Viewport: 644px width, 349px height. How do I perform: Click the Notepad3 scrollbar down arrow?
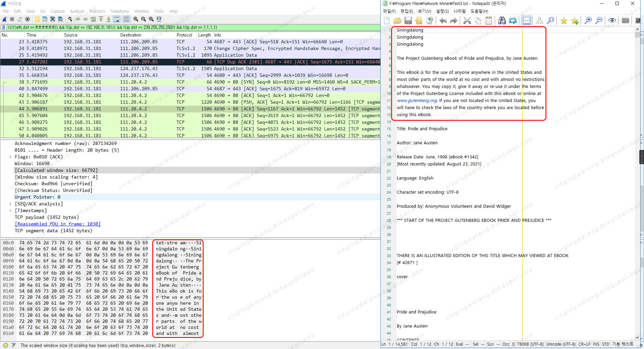(x=637, y=338)
